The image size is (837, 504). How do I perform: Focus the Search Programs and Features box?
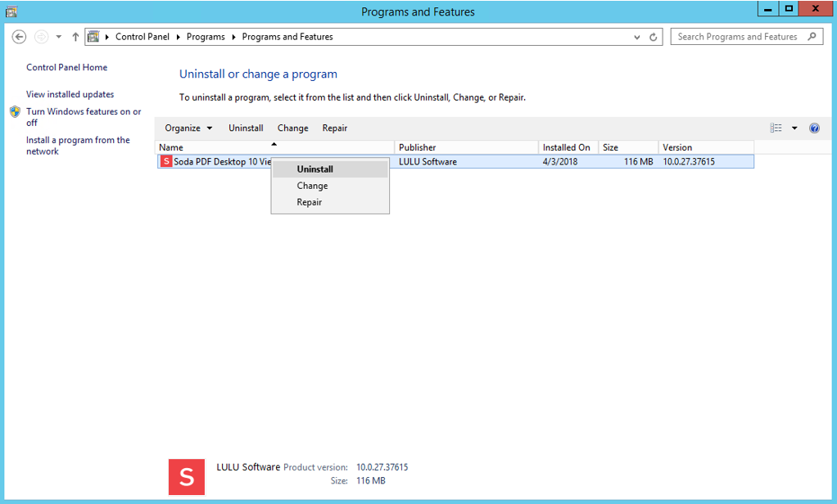pos(747,36)
